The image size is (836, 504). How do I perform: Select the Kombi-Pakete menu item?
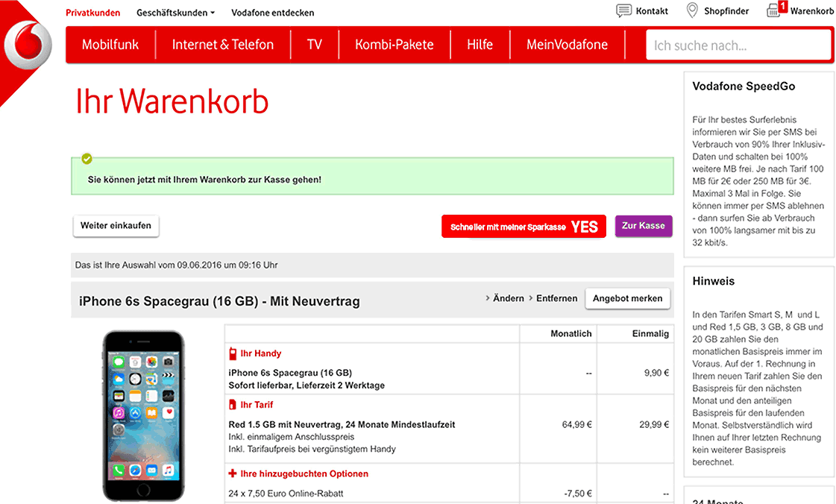pyautogui.click(x=395, y=45)
